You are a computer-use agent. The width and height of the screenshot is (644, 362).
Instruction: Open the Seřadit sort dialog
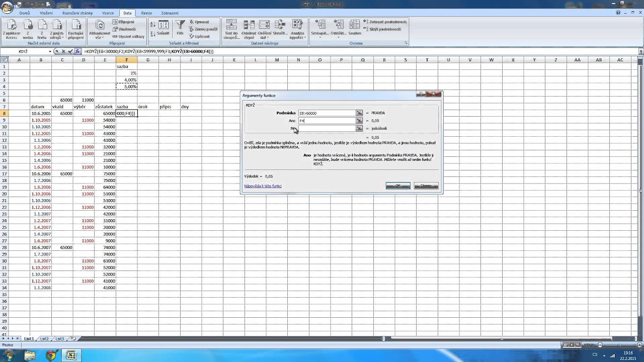coord(163,28)
